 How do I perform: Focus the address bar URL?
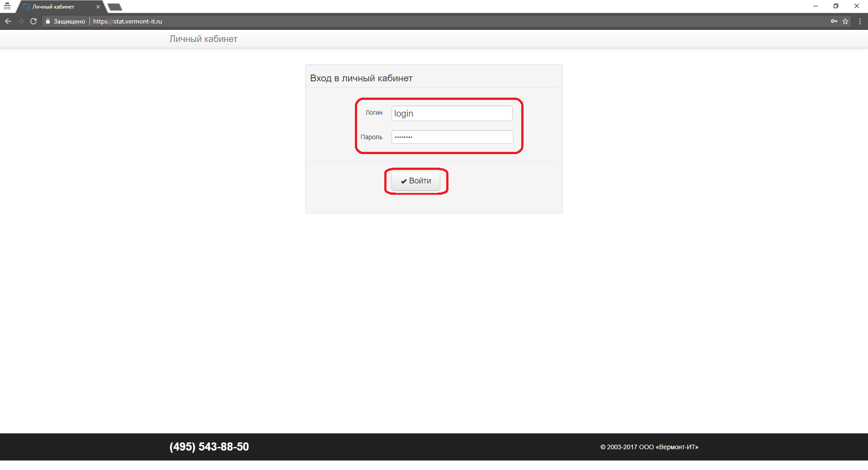127,21
